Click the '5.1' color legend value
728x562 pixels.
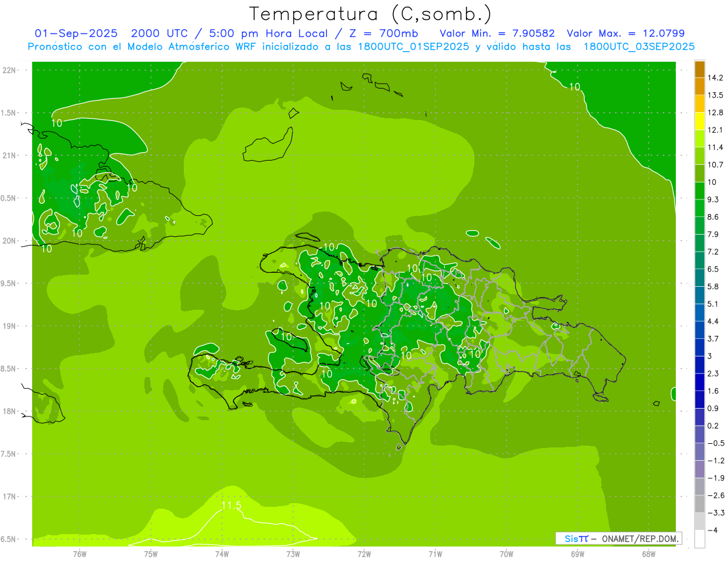coord(713,304)
